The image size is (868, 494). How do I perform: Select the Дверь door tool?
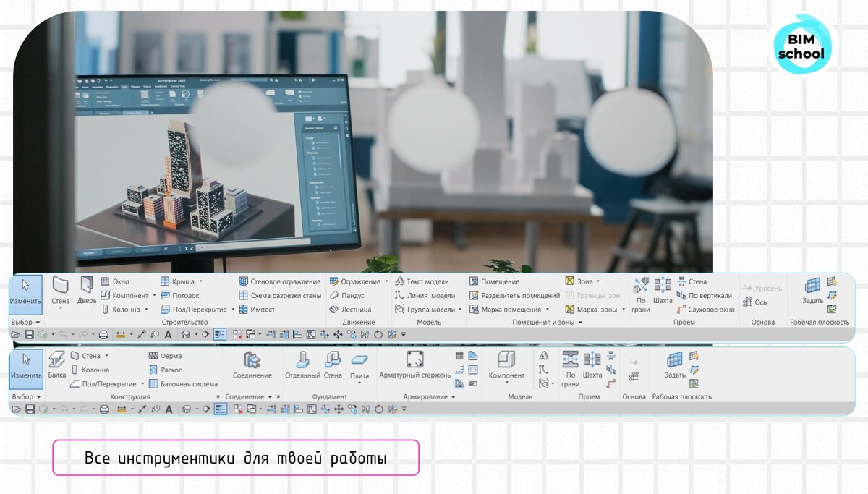point(87,291)
